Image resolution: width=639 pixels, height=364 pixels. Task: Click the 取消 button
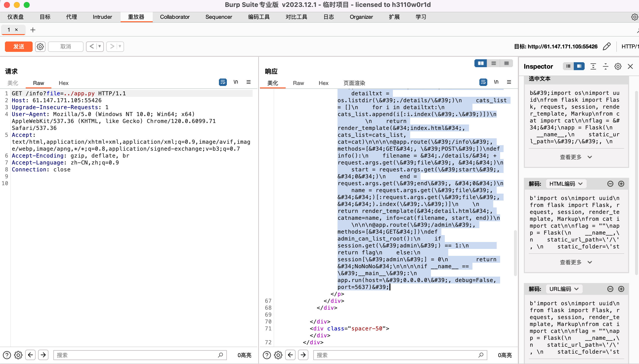pyautogui.click(x=65, y=46)
